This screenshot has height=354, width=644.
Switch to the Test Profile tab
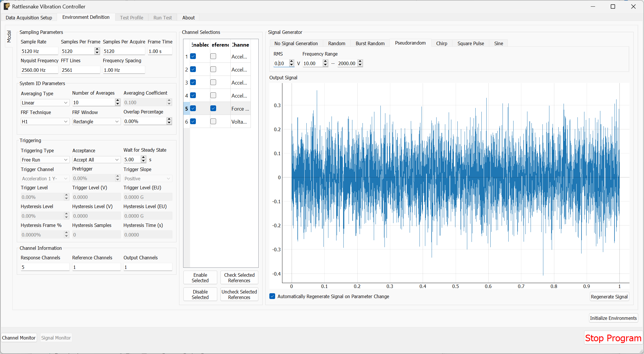click(x=132, y=17)
